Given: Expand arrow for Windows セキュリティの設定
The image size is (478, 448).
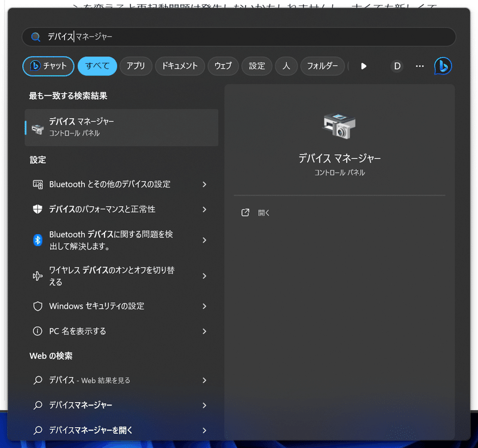Looking at the screenshot, I should (x=204, y=306).
